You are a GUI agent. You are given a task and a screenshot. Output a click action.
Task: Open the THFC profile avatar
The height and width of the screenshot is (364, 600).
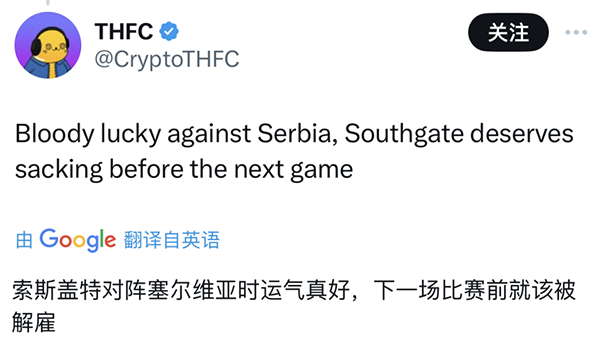click(x=48, y=45)
